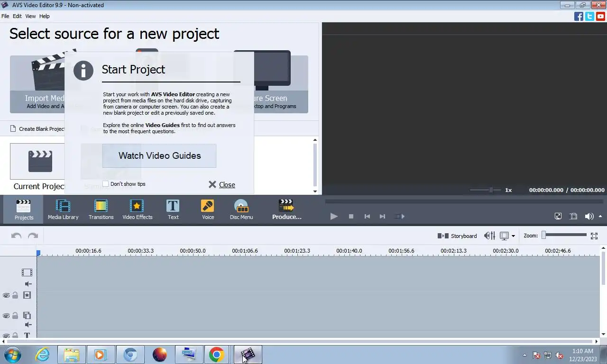Open the YouTube link icon

point(600,16)
